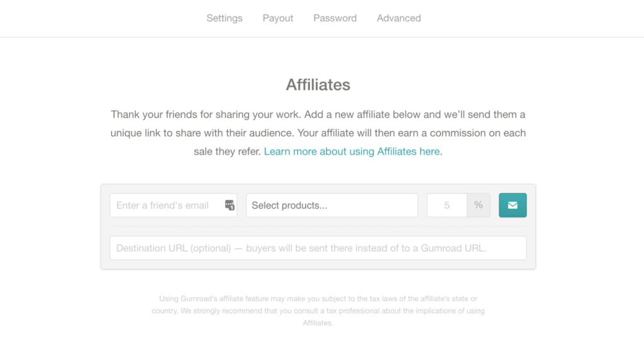The height and width of the screenshot is (344, 644).
Task: Open the Advanced tab
Action: tap(399, 18)
